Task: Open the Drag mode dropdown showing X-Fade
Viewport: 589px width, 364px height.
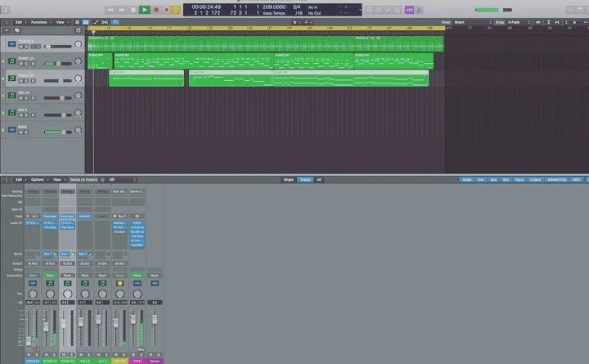Action: tap(519, 22)
